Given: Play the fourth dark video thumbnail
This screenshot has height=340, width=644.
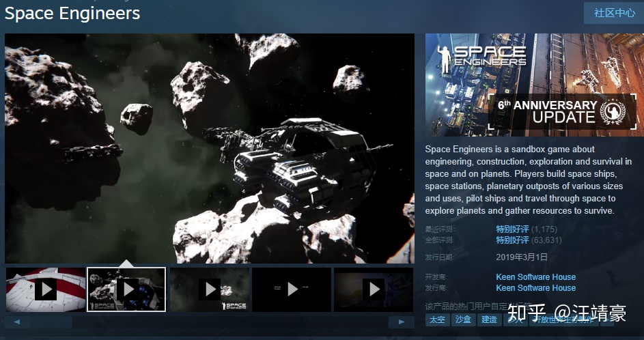Looking at the screenshot, I should coord(292,289).
